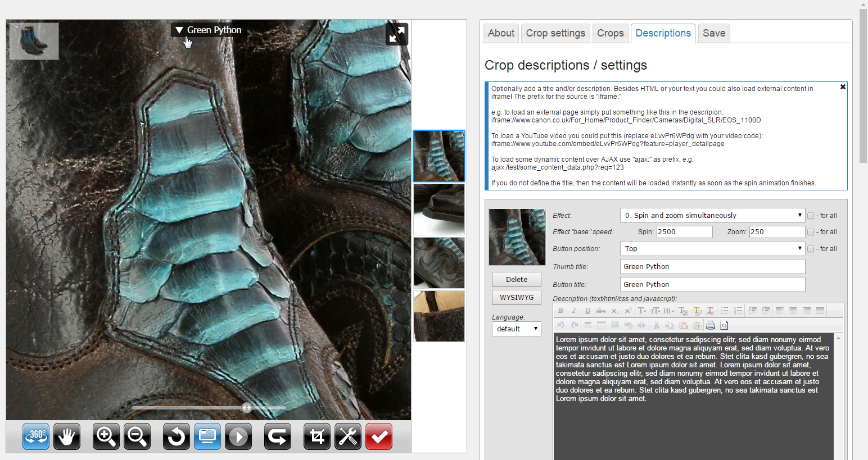Open the Button position dropdown
Viewport: 868px width, 460px height.
click(x=712, y=249)
